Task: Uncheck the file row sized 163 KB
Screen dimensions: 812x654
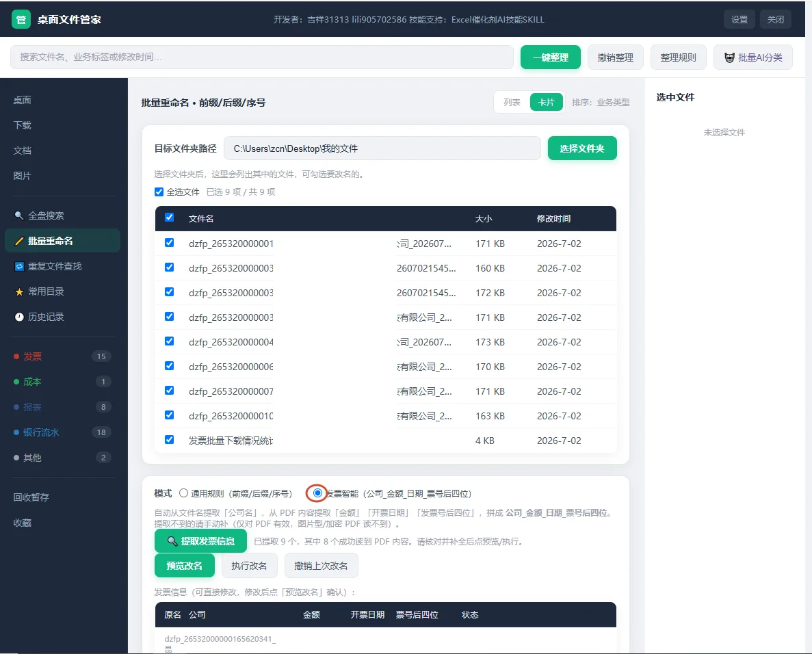Action: (170, 415)
